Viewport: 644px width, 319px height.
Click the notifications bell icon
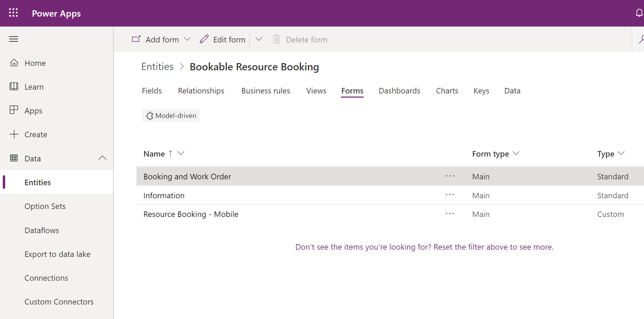[639, 13]
